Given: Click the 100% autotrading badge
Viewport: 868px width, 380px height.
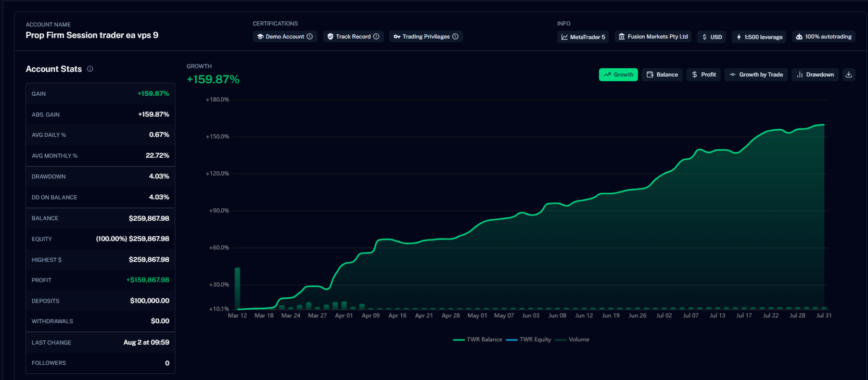Looking at the screenshot, I should coord(824,37).
